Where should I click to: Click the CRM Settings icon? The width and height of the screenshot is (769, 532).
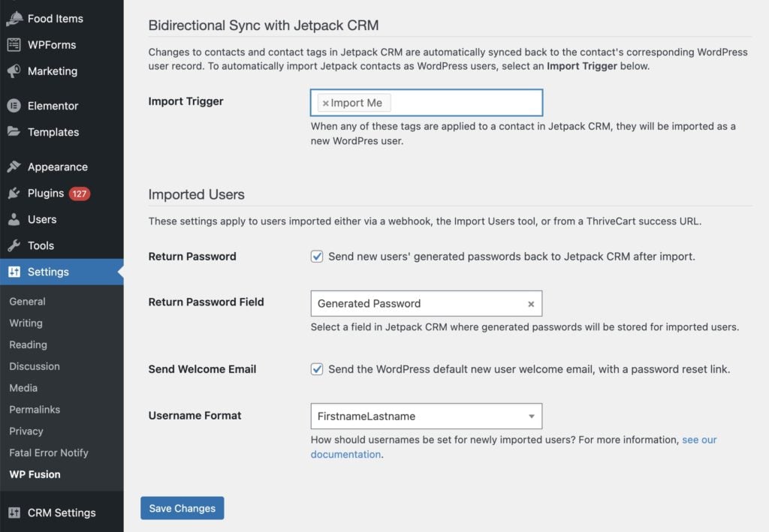point(14,512)
